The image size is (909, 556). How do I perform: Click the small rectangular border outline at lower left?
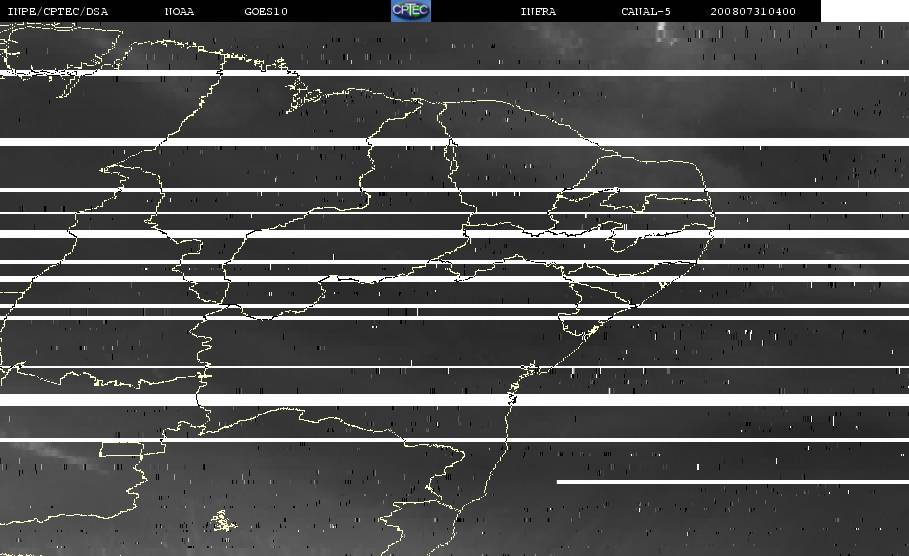click(121, 448)
